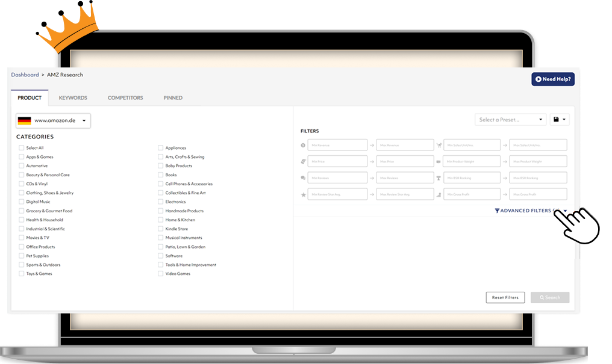612x364 pixels.
Task: Switch to the Keywords tab
Action: 73,98
